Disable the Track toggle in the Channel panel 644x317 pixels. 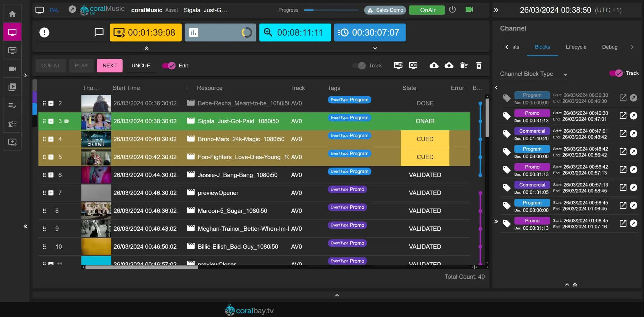click(616, 73)
